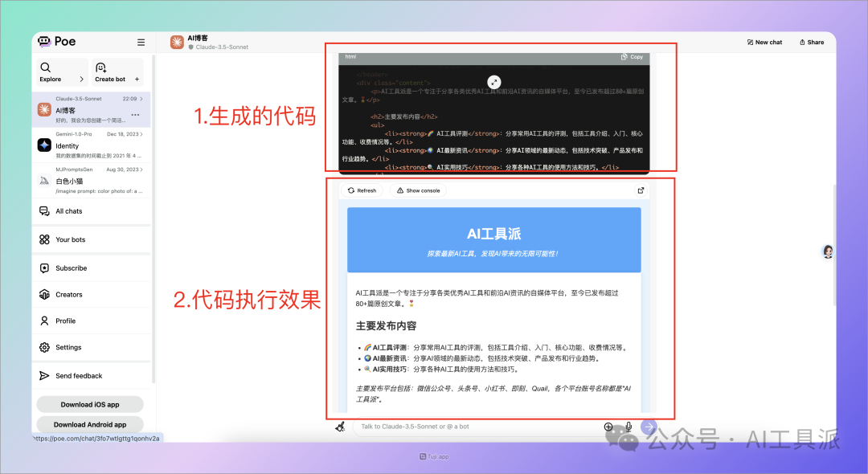The height and width of the screenshot is (474, 868).
Task: Open the three-dot menu on AI博客 chat
Action: (135, 115)
